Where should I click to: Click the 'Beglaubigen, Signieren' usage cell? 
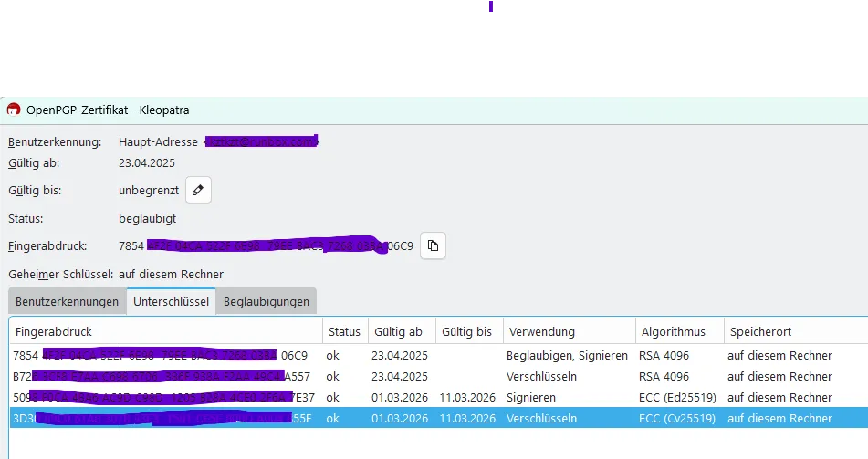(567, 356)
